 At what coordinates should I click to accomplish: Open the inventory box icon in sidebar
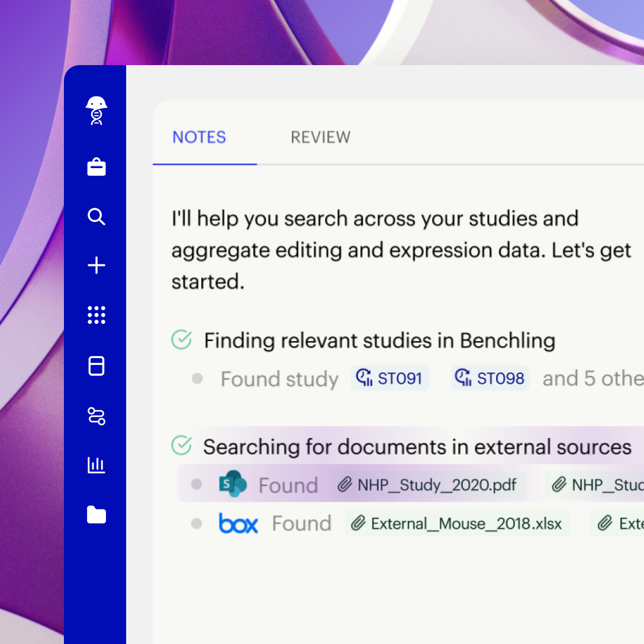point(96,366)
